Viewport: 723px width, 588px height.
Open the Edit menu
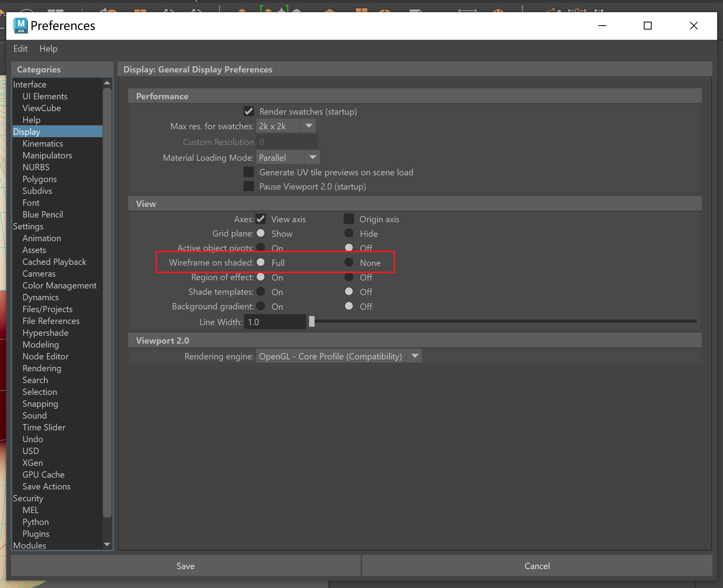tap(20, 48)
